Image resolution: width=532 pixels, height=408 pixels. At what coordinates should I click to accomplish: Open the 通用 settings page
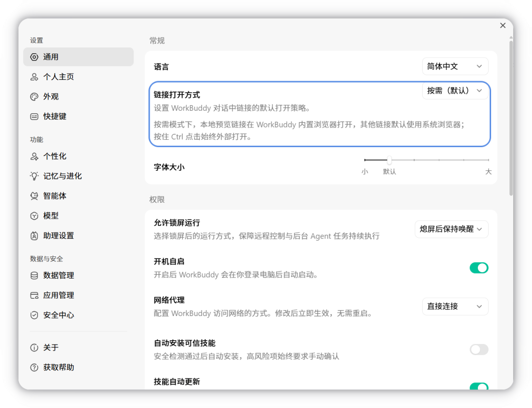(78, 57)
